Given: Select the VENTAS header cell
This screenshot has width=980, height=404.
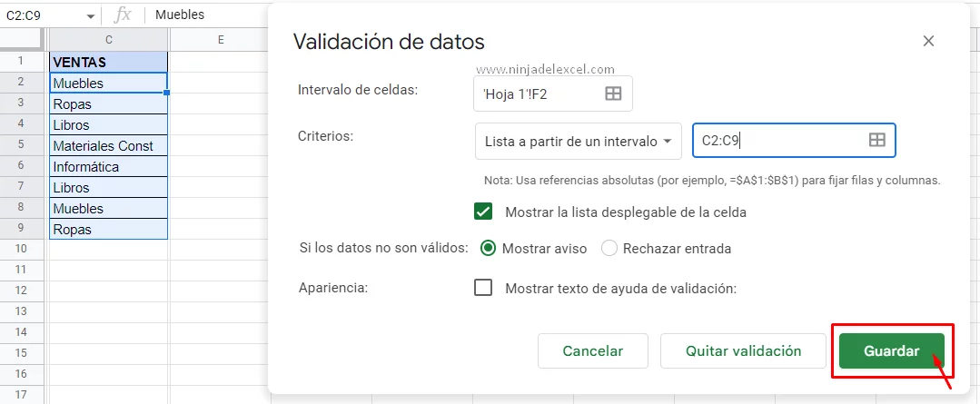Looking at the screenshot, I should point(109,62).
